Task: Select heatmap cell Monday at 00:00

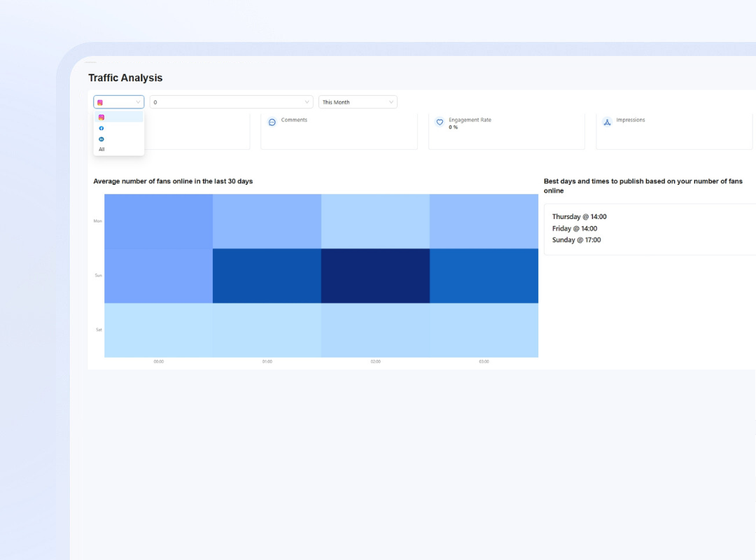Action: click(159, 221)
